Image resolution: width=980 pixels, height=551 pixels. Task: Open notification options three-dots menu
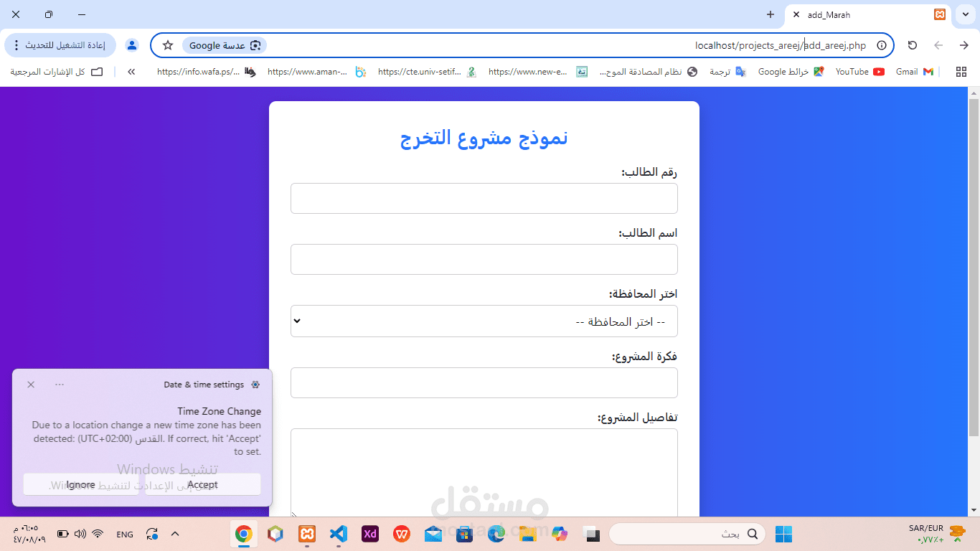(60, 385)
